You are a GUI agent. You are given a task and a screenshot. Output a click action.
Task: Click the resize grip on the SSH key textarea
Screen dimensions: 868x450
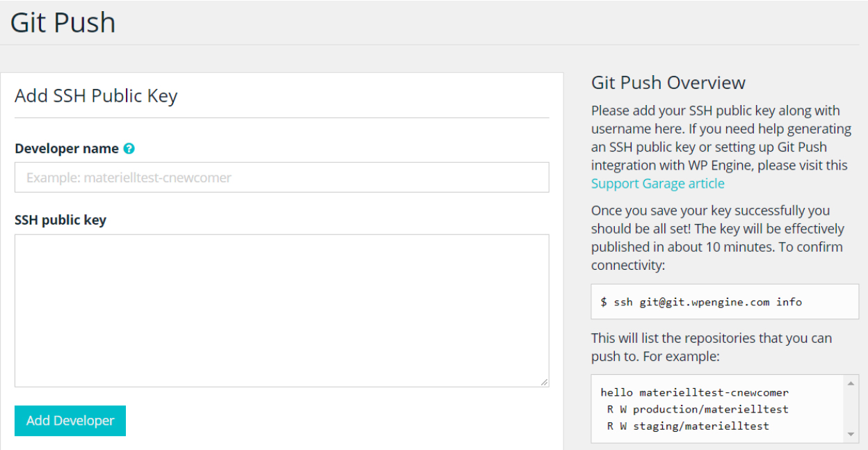point(544,382)
